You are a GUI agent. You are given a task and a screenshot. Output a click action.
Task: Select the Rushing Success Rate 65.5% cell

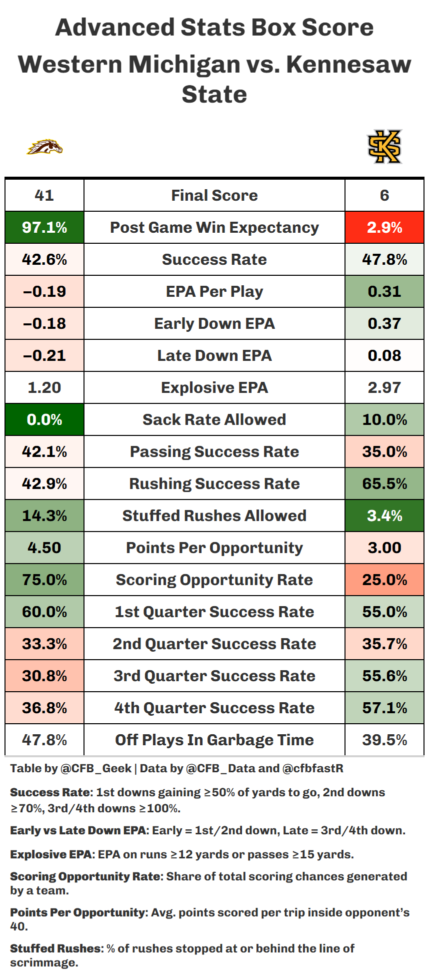click(x=384, y=484)
